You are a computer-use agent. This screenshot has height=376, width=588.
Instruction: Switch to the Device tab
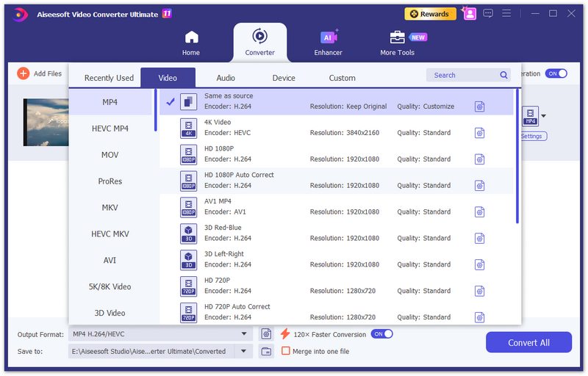click(284, 78)
